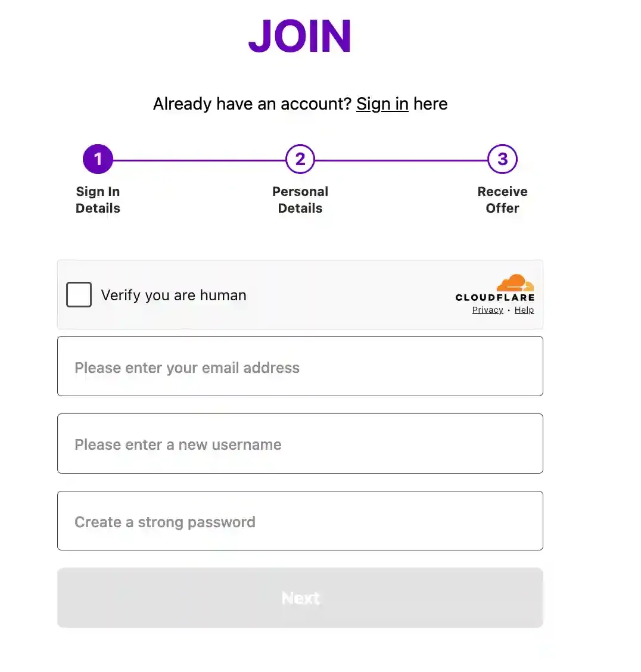Open Cloudflare Privacy link
641x672 pixels.
(488, 310)
